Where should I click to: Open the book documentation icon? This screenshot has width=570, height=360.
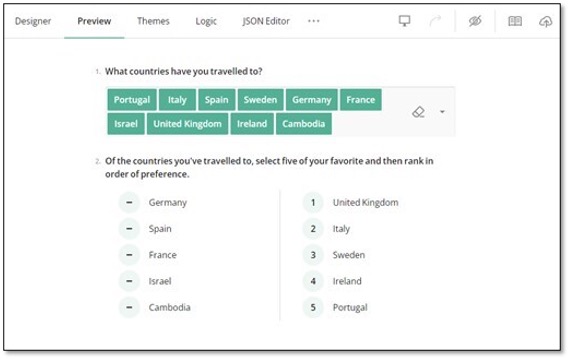tap(515, 21)
